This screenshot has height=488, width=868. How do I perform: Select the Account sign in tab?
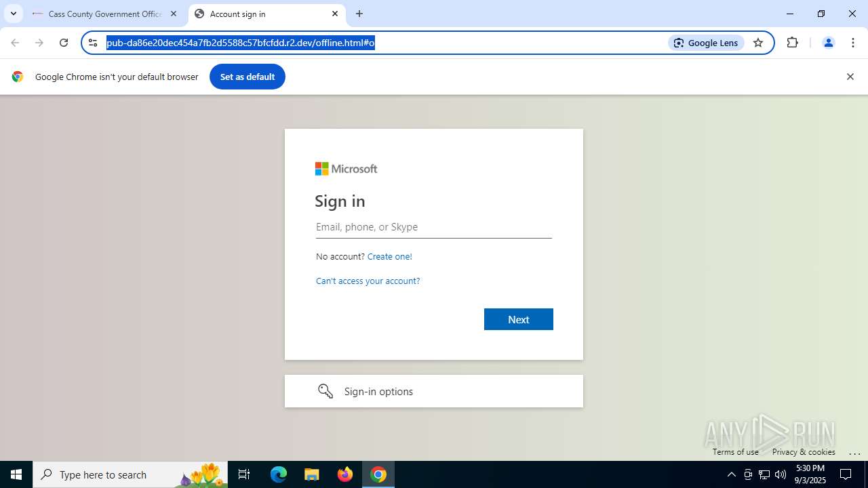coord(267,14)
